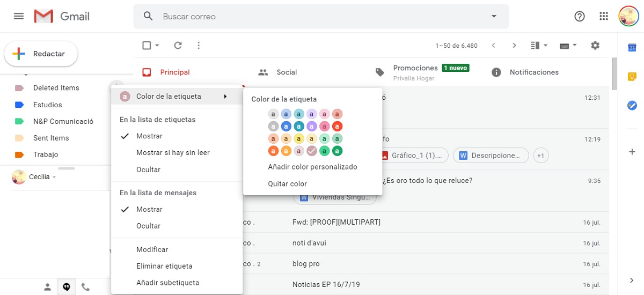Open the phone calls icon
This screenshot has height=295, width=644.
click(85, 287)
